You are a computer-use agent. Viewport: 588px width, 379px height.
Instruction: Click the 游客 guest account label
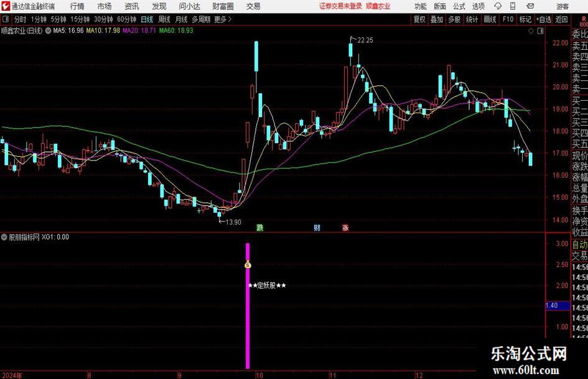[x=562, y=6]
